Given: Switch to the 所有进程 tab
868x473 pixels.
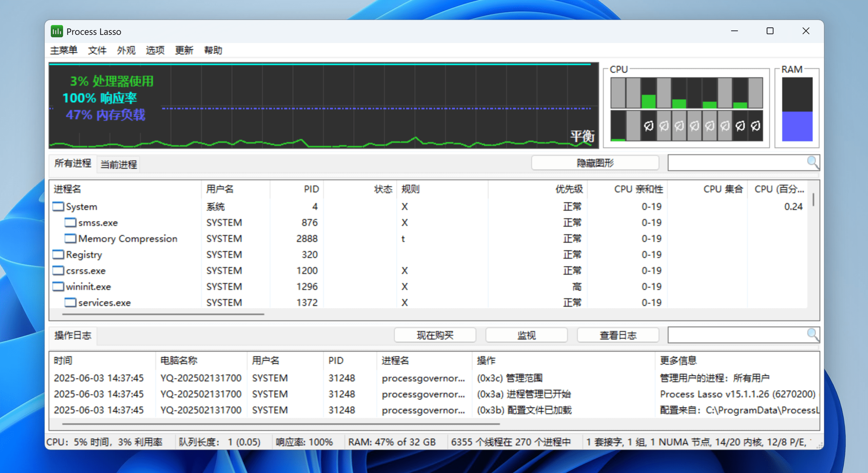Looking at the screenshot, I should tap(73, 164).
